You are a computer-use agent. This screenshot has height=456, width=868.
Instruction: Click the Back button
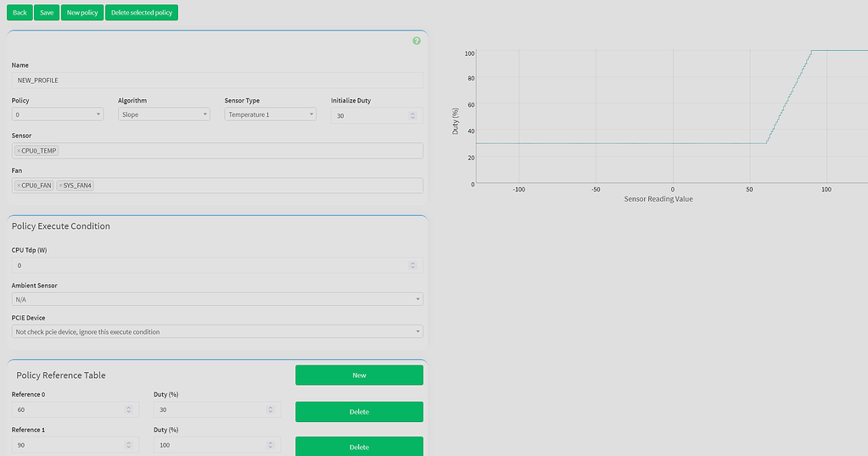(x=20, y=13)
